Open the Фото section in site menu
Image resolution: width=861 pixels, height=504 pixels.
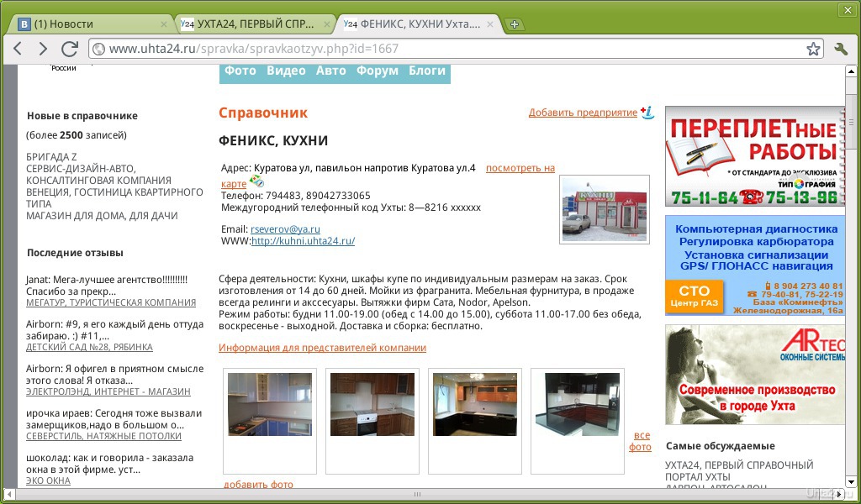240,71
